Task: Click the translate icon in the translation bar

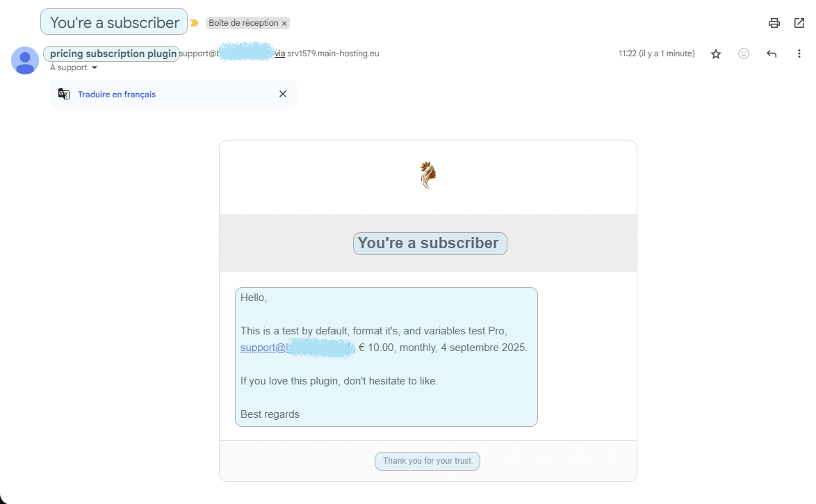Action: [x=64, y=94]
